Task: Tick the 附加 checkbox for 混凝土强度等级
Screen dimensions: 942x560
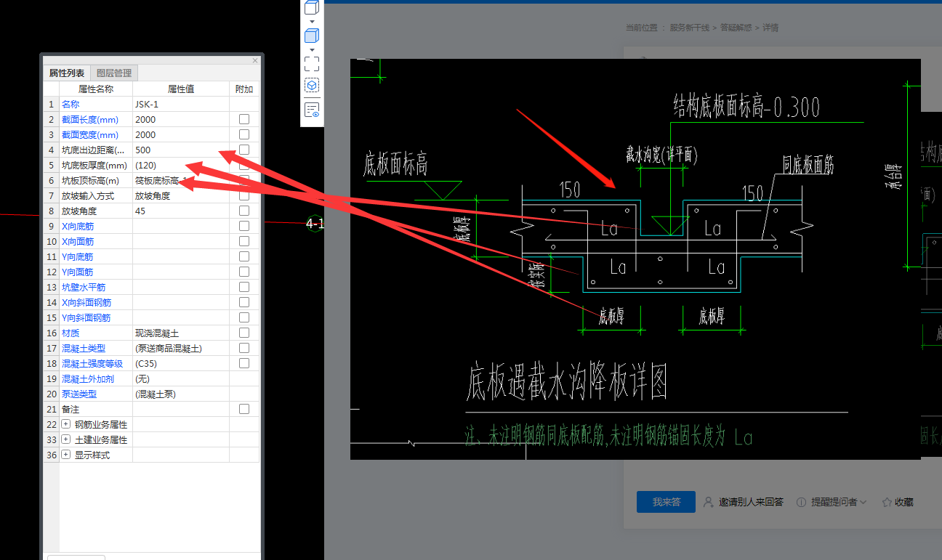Action: click(244, 363)
